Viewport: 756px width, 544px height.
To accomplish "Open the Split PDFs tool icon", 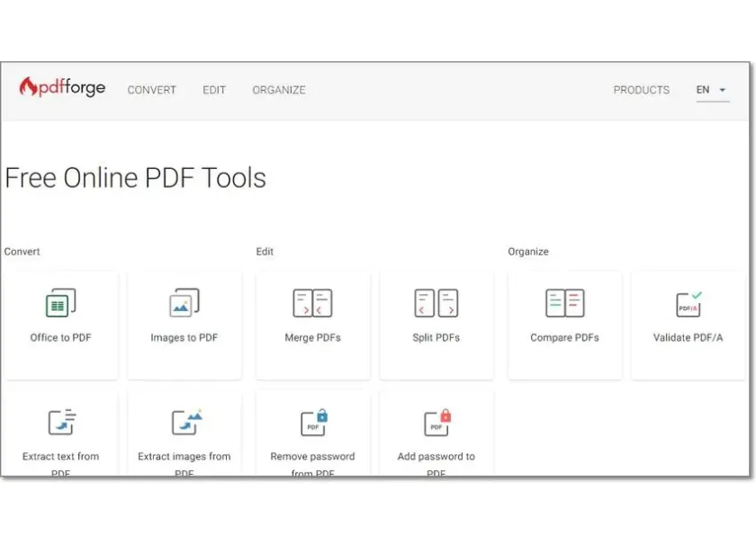I will coord(436,302).
